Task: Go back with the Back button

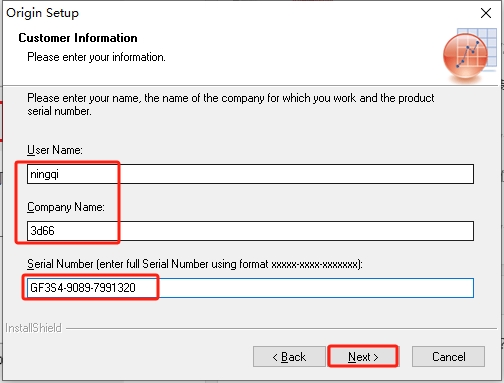Action: tap(289, 357)
